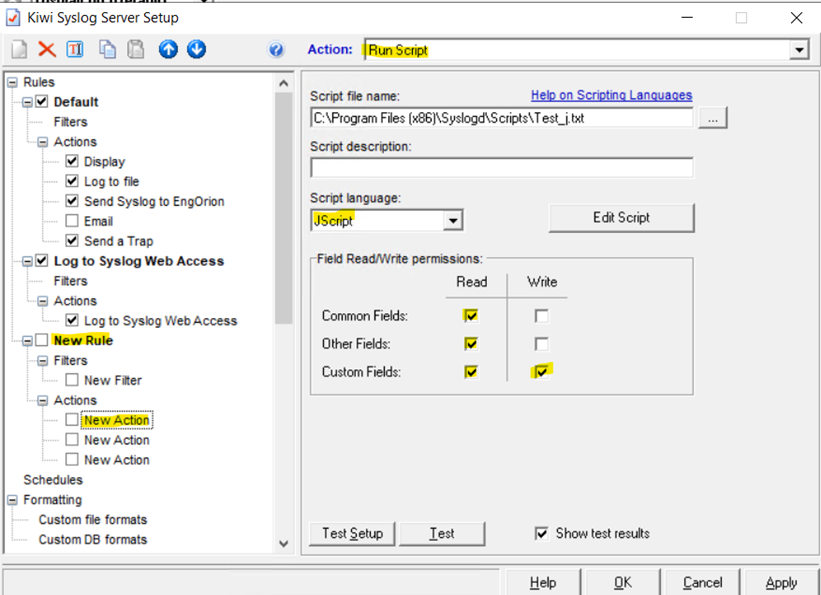Collapse the Default rule node
This screenshot has width=821, height=595.
point(27,102)
